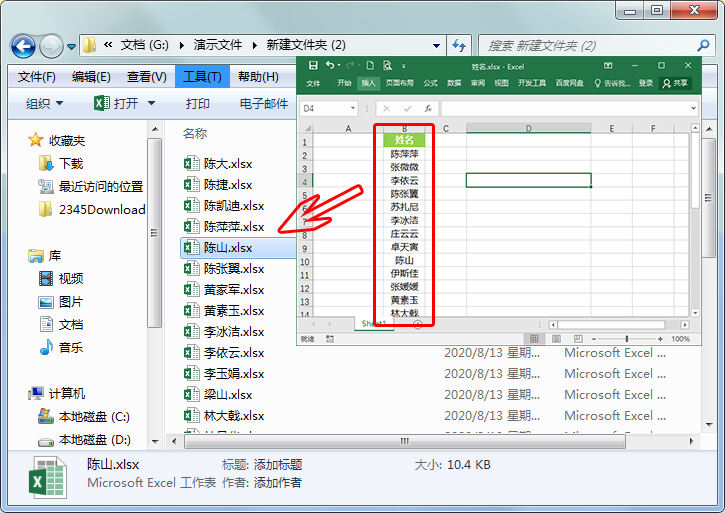Open the 百度网盘 ribbon tab in Excel
The height and width of the screenshot is (513, 725).
click(x=569, y=83)
